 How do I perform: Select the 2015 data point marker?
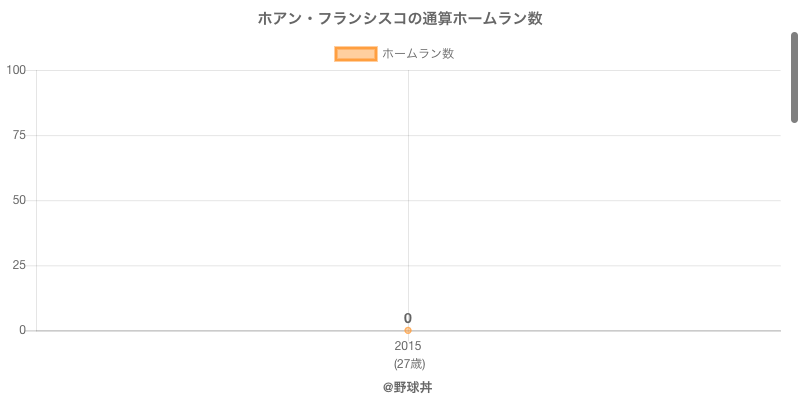pos(408,330)
